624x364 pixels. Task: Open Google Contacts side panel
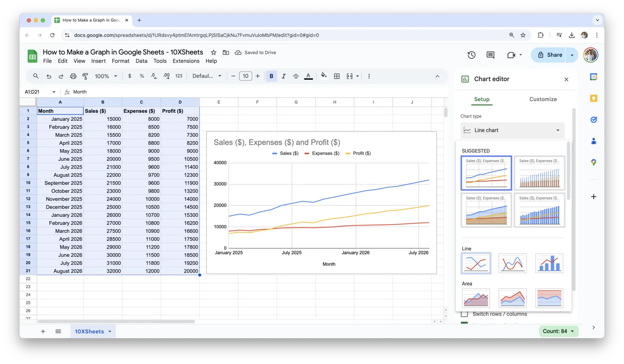pyautogui.click(x=594, y=141)
